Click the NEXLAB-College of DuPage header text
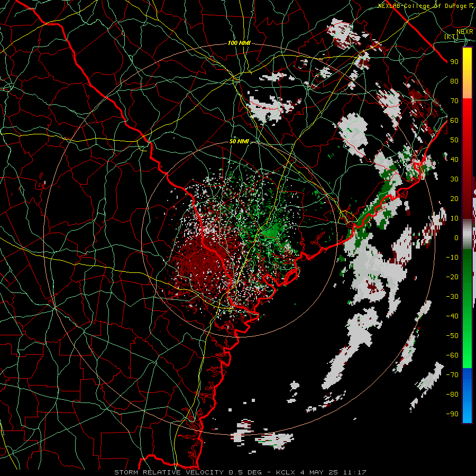The image size is (476, 476). (x=427, y=6)
